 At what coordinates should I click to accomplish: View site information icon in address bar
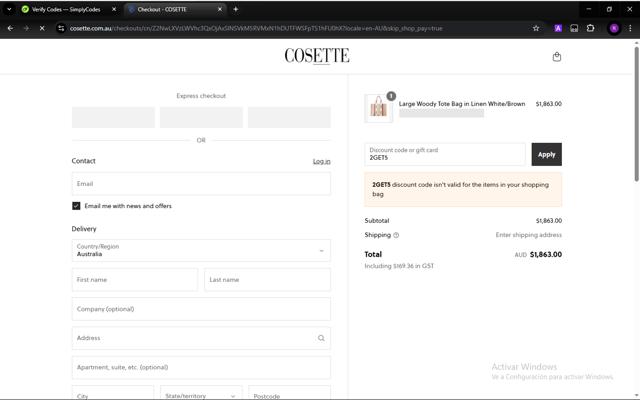(61, 28)
